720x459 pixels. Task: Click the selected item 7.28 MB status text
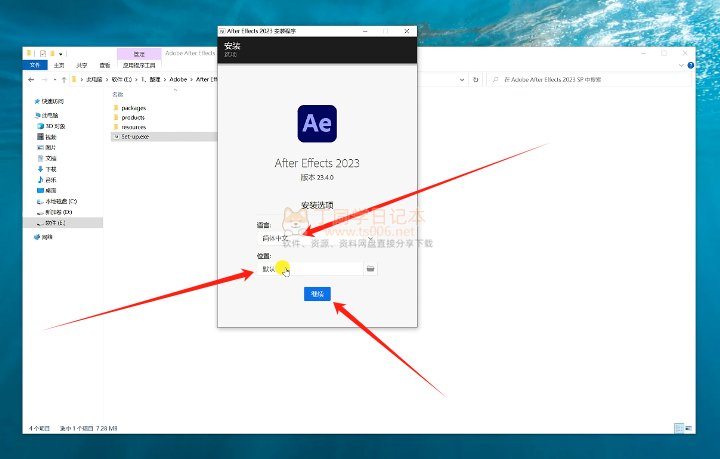[x=89, y=428]
